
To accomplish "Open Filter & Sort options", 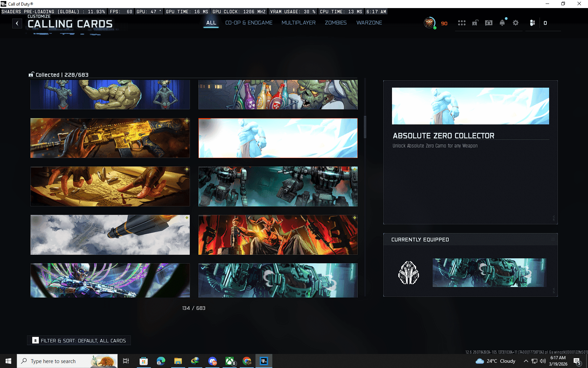I will (x=79, y=340).
